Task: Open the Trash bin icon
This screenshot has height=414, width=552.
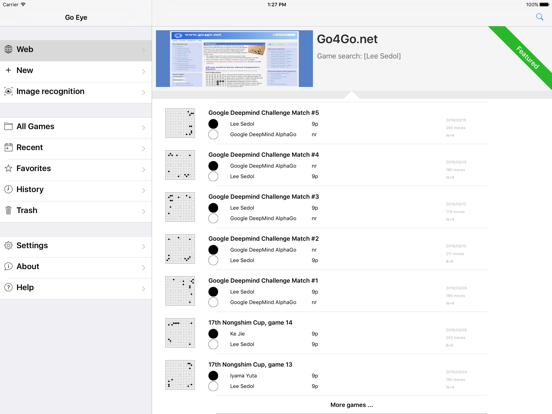Action: (x=8, y=211)
